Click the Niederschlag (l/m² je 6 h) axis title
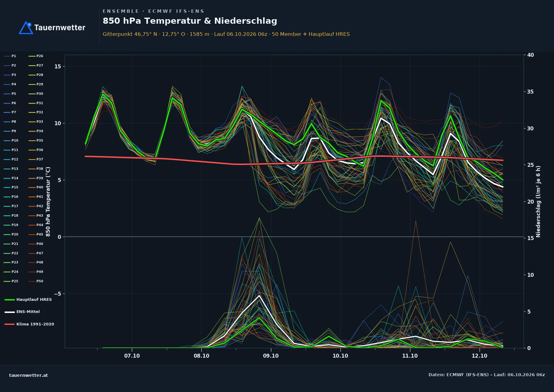The height and width of the screenshot is (392, 554). [538, 202]
